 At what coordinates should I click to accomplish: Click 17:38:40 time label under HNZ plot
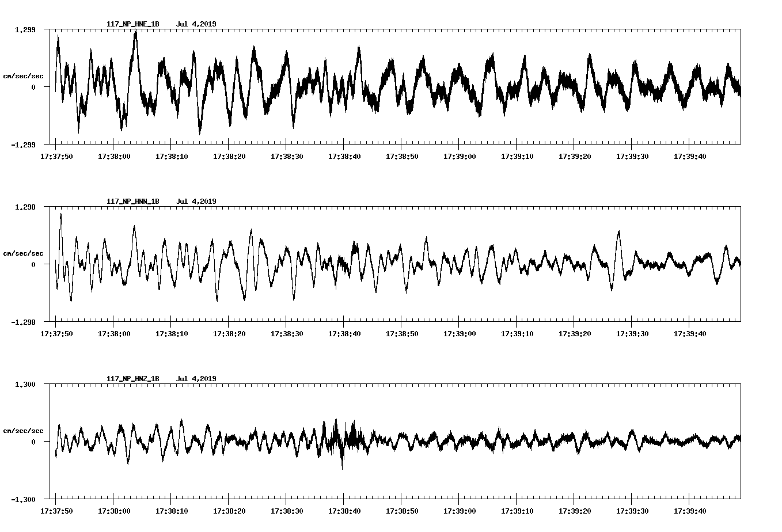tap(344, 511)
